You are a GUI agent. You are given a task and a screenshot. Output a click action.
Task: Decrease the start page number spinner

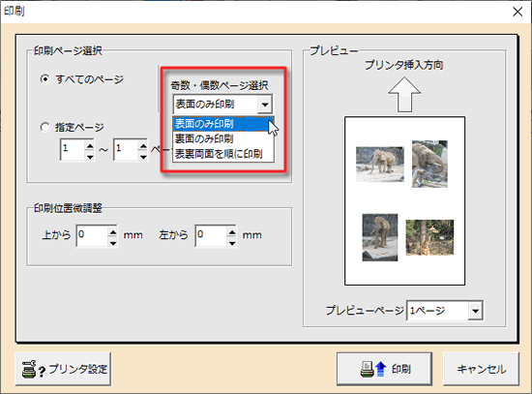pyautogui.click(x=90, y=156)
